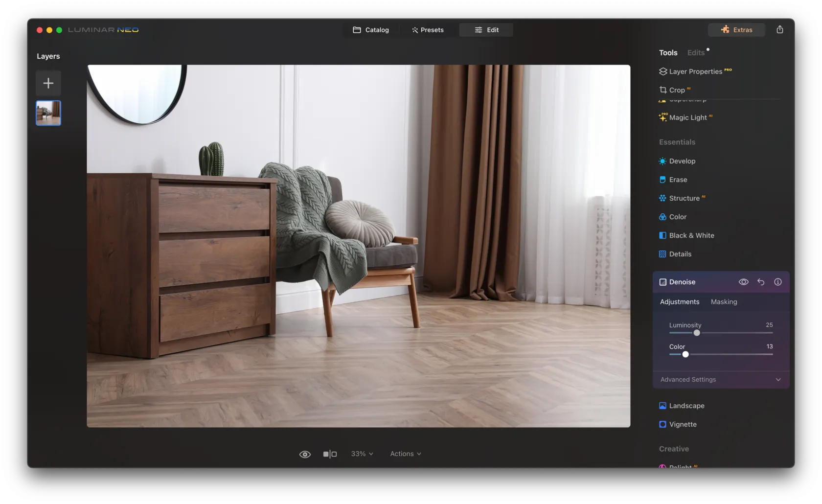Image resolution: width=822 pixels, height=504 pixels.
Task: Toggle original image preview eye below canvas
Action: [x=305, y=454]
